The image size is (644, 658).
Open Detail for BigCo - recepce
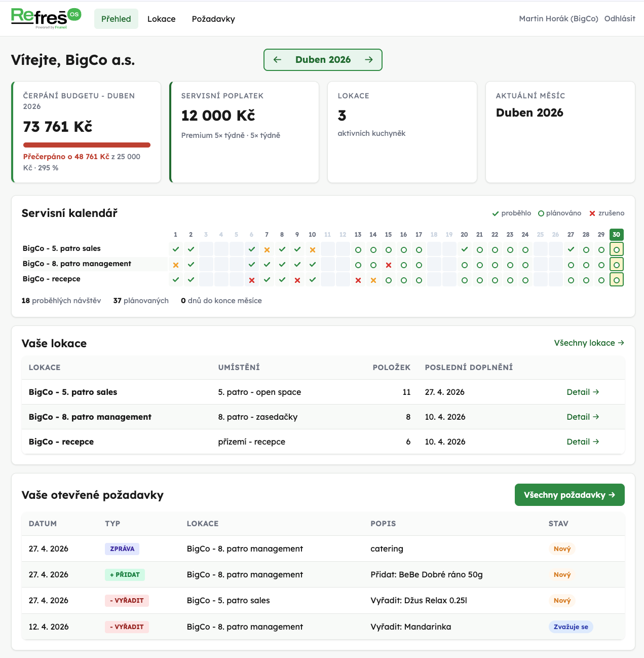click(583, 442)
